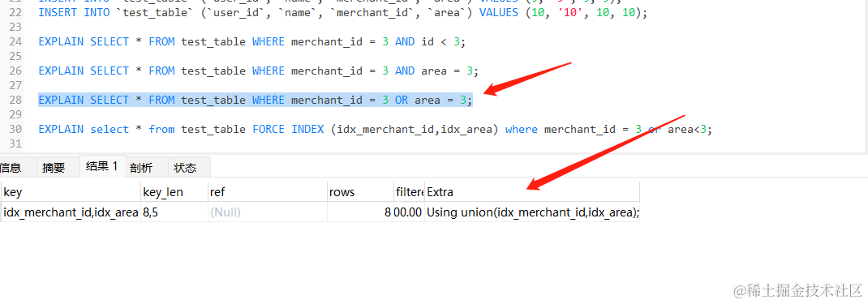The image size is (868, 304).
Task: Click the key_len column header
Action: [x=174, y=192]
